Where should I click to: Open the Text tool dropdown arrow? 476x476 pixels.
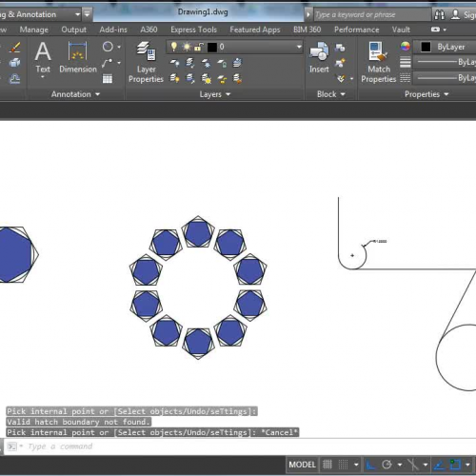(43, 77)
